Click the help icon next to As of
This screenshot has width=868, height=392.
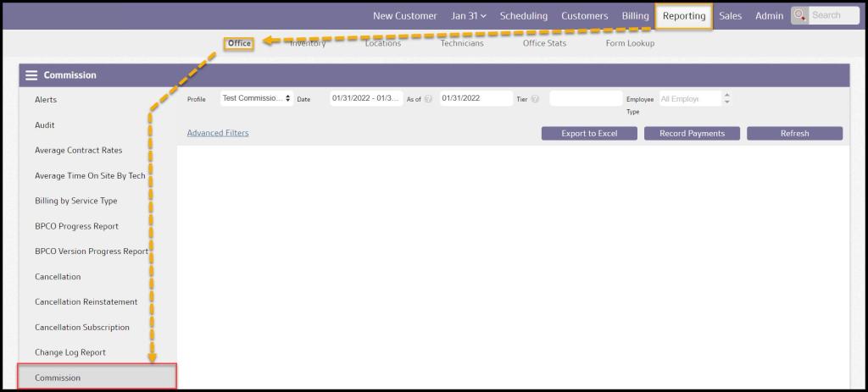428,99
